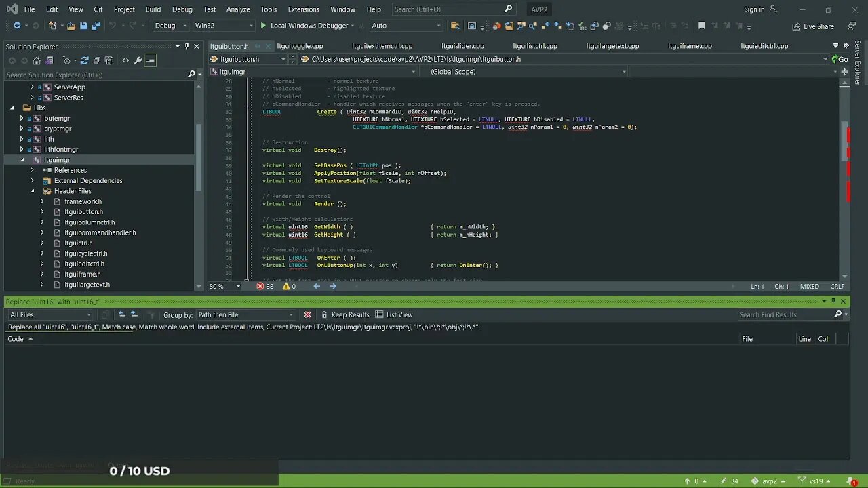Open the editor tab settings gear

846,46
